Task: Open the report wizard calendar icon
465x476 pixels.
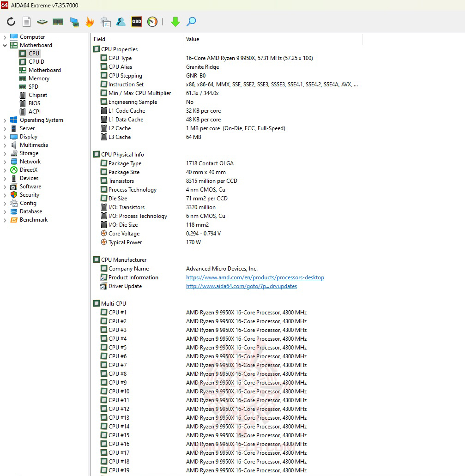Action: [x=105, y=22]
